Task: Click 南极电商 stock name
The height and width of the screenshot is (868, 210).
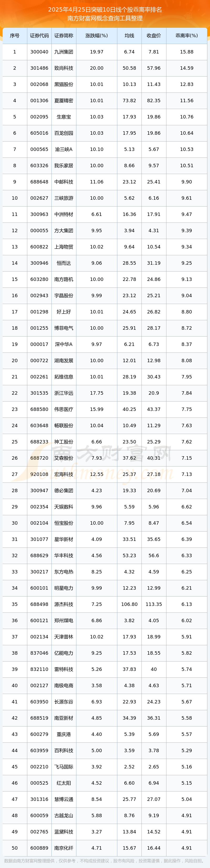Action: (64, 685)
